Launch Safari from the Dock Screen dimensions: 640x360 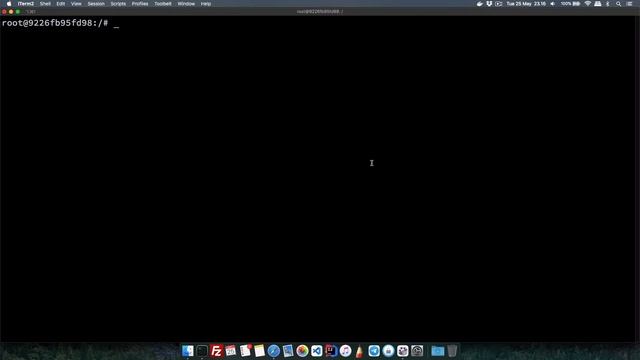[x=274, y=351]
